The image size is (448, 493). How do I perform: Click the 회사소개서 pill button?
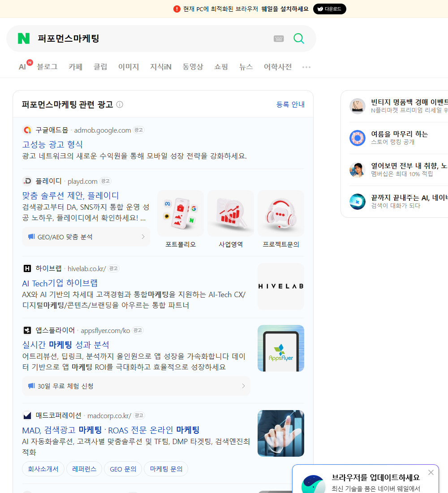[x=43, y=469]
